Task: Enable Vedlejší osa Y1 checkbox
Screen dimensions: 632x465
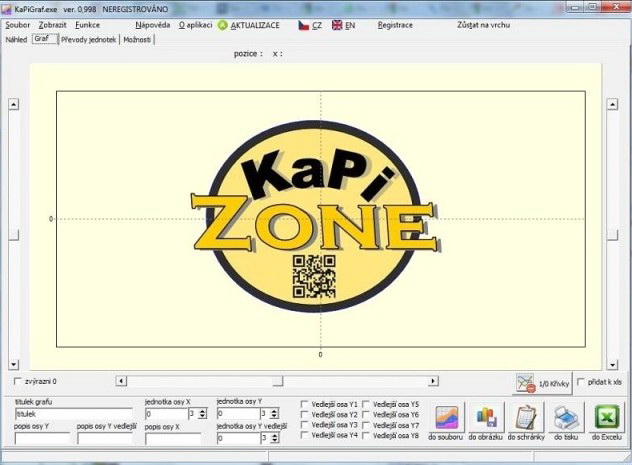Action: pyautogui.click(x=305, y=404)
